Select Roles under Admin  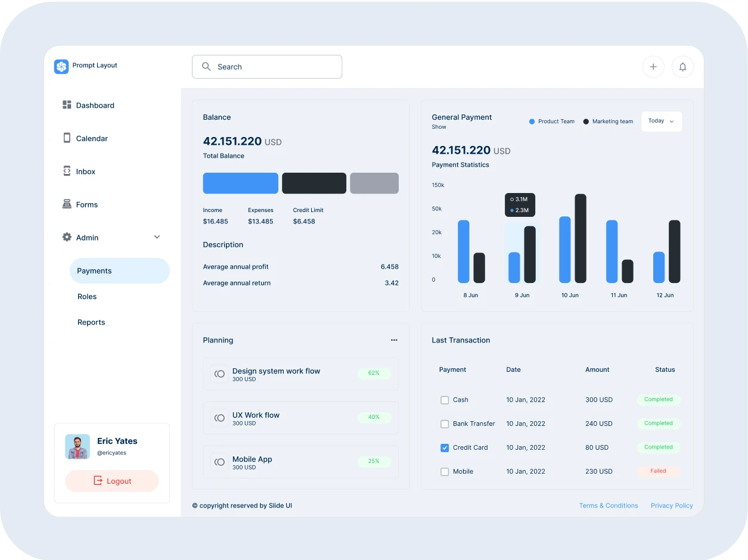pos(86,296)
